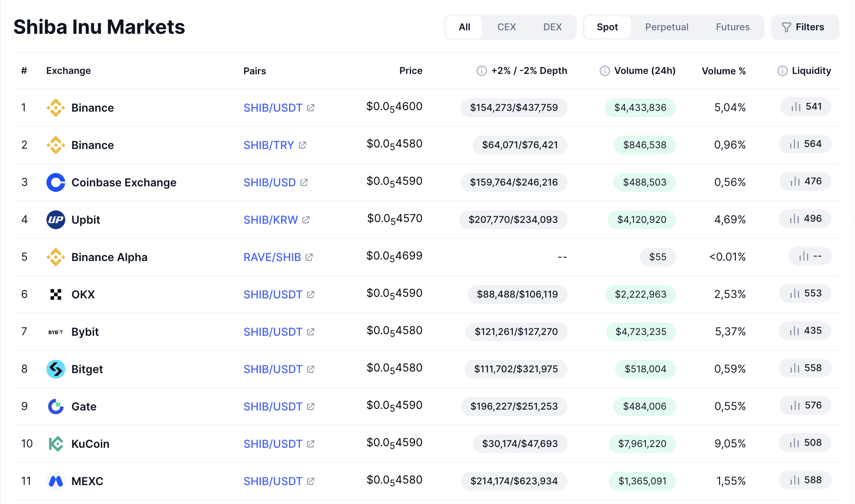This screenshot has width=855, height=504.
Task: Click the KuCoin logo icon
Action: [x=55, y=444]
